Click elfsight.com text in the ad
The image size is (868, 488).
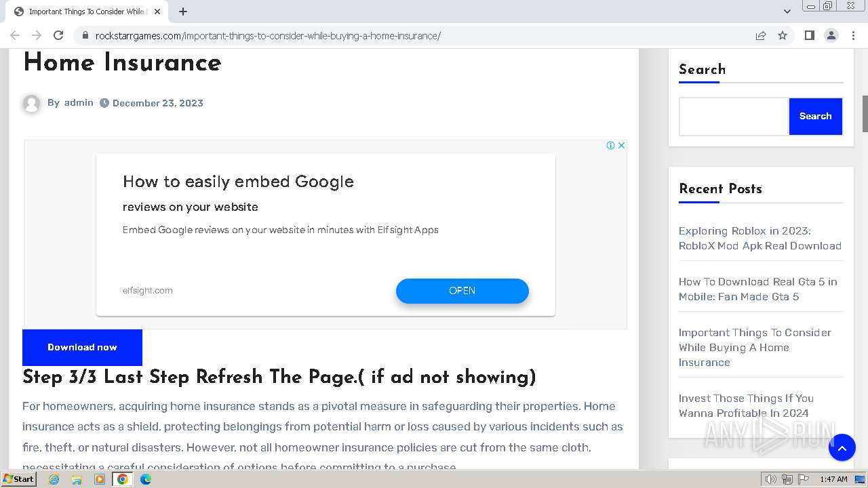[148, 290]
